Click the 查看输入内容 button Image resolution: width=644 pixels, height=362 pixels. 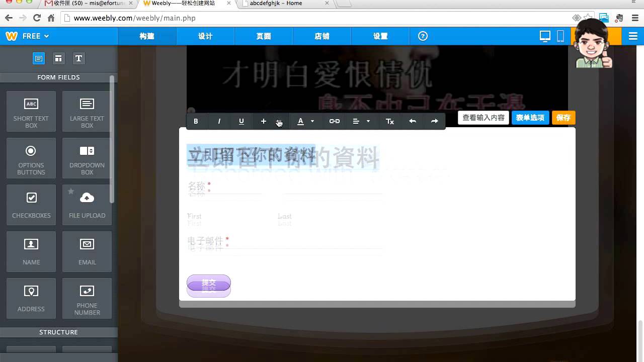[x=484, y=118]
